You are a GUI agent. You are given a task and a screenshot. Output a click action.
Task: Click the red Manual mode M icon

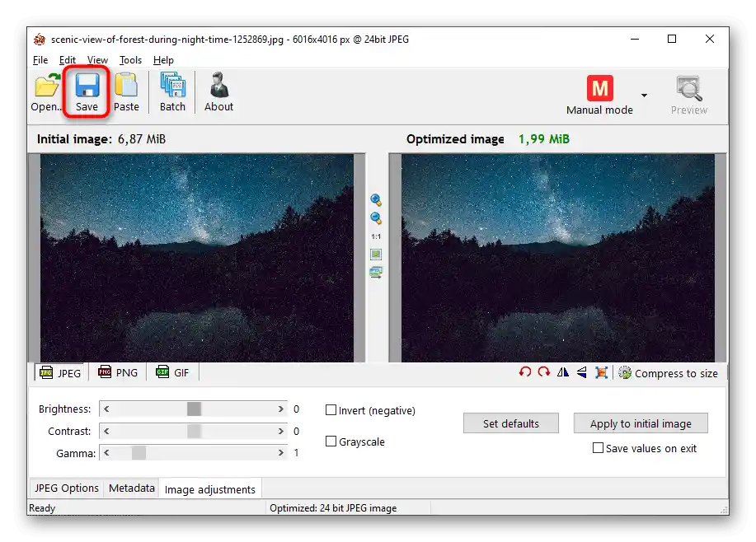point(600,88)
